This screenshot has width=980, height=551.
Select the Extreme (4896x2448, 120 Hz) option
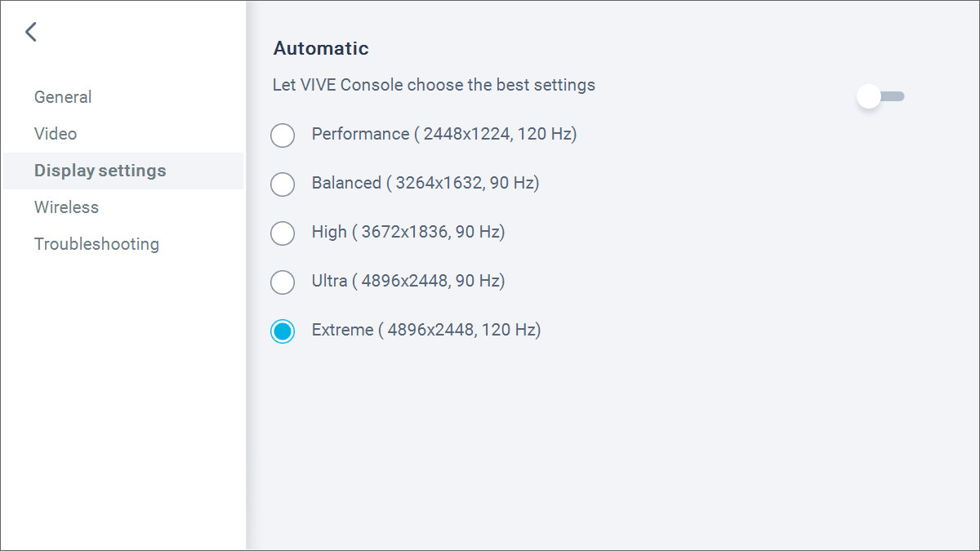[x=283, y=331]
